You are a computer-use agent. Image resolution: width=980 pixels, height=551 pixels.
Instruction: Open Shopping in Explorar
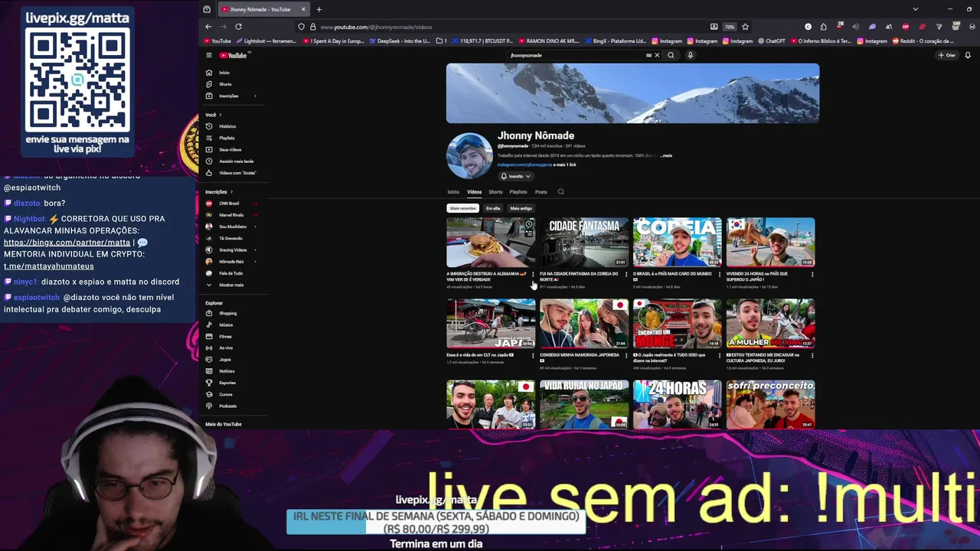[227, 313]
